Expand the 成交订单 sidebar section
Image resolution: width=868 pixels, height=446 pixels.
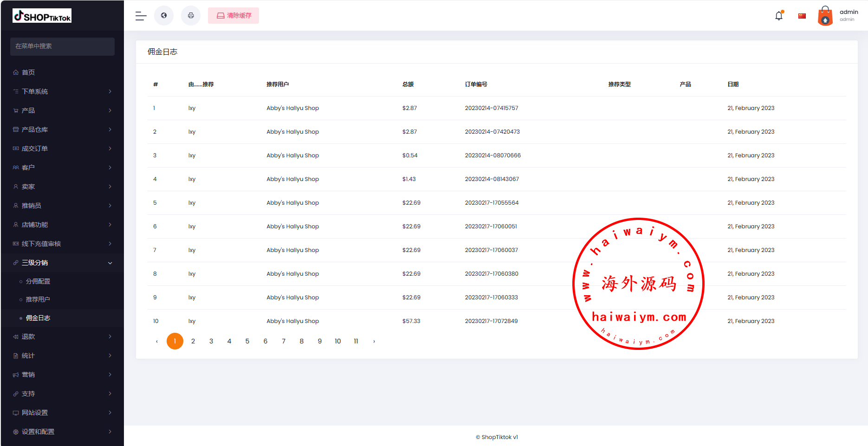pos(62,149)
